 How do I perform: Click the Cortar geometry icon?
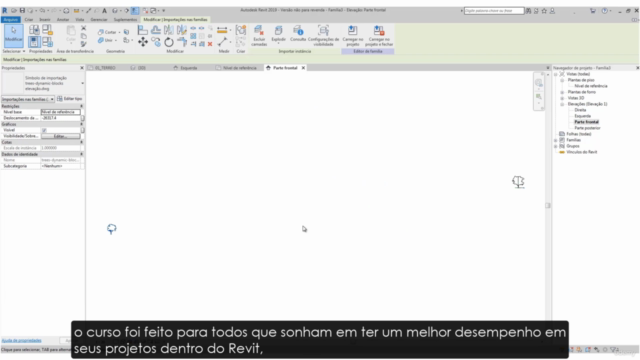tap(107, 32)
